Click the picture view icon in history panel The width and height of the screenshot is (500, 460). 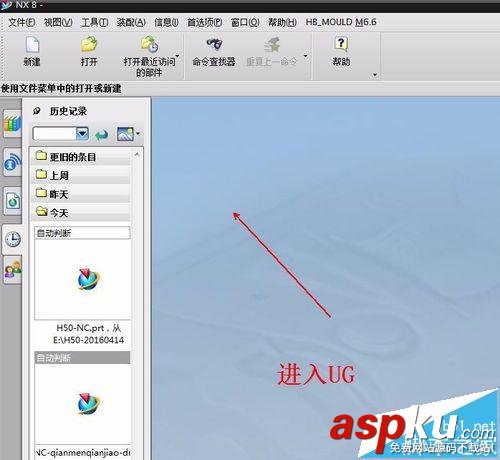pyautogui.click(x=125, y=134)
